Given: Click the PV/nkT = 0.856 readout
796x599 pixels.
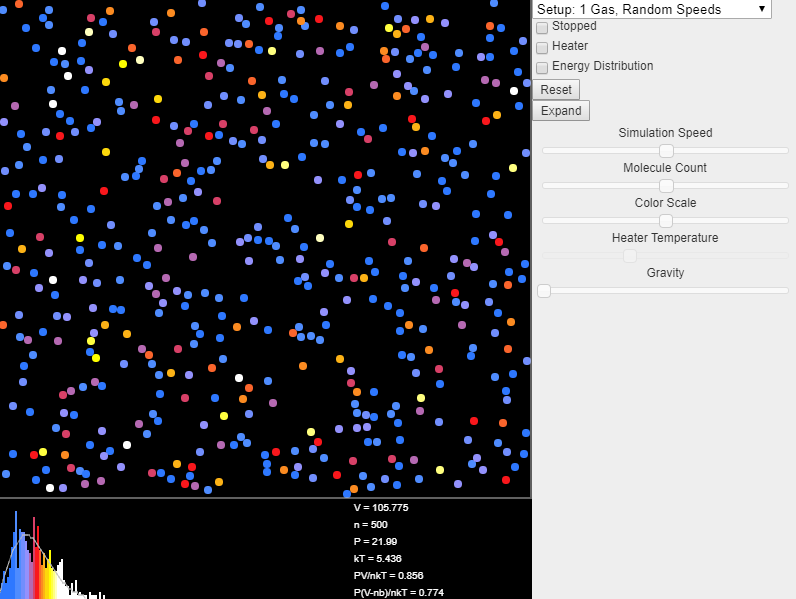Looking at the screenshot, I should click(388, 576).
